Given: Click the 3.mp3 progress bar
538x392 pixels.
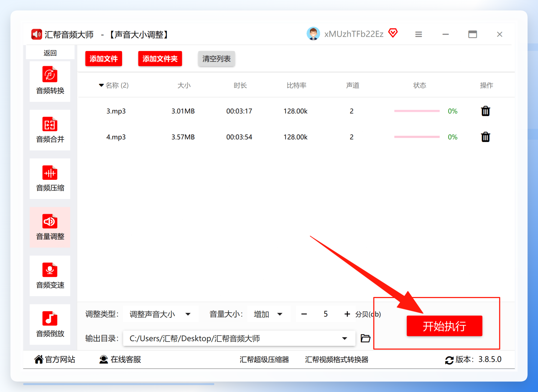Looking at the screenshot, I should [x=417, y=111].
